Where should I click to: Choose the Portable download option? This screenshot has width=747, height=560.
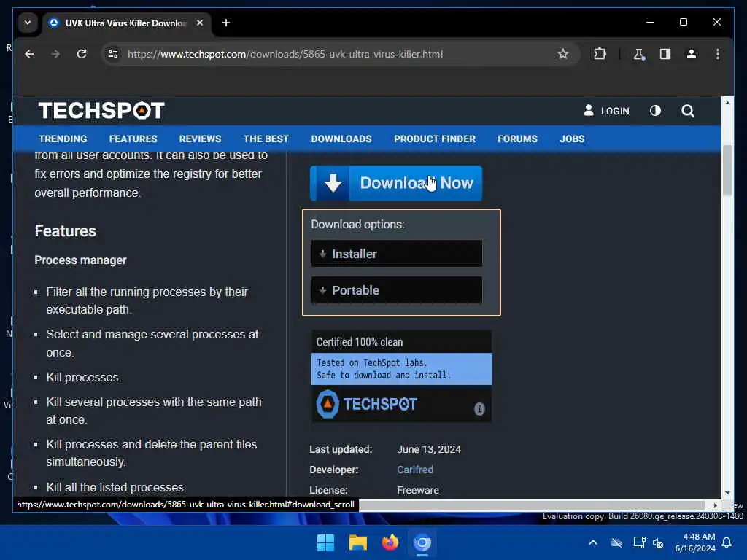point(396,290)
